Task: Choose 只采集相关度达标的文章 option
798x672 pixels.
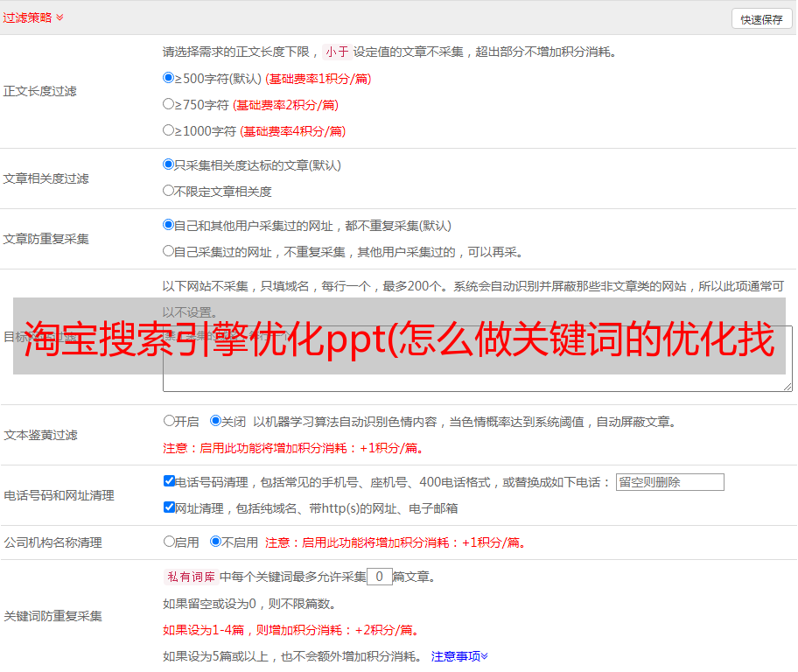Action: click(x=169, y=164)
